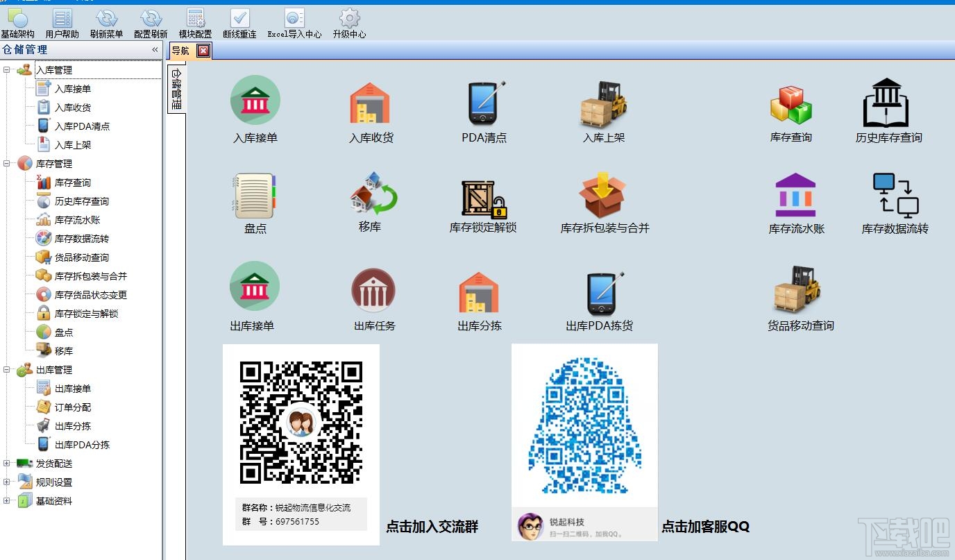Open the 出库PDA拣货 device icon
The image size is (955, 560).
(604, 293)
